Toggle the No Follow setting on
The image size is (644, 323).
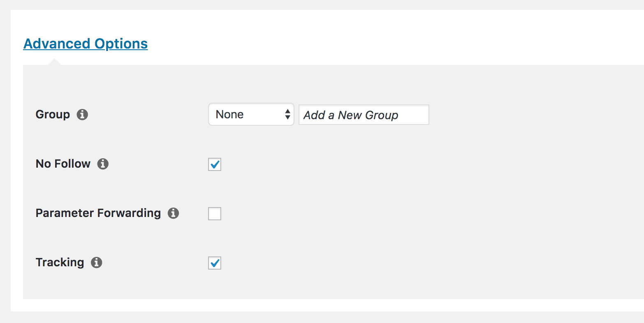point(214,164)
